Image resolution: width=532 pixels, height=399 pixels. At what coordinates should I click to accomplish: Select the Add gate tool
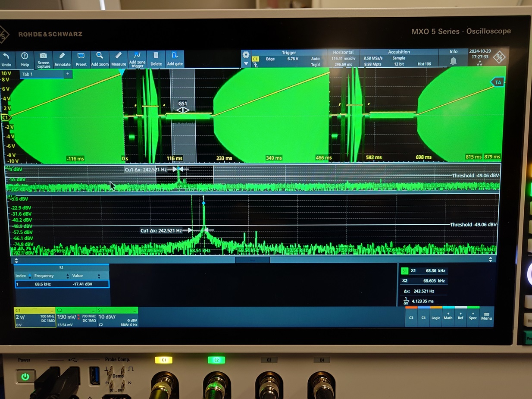pos(175,56)
